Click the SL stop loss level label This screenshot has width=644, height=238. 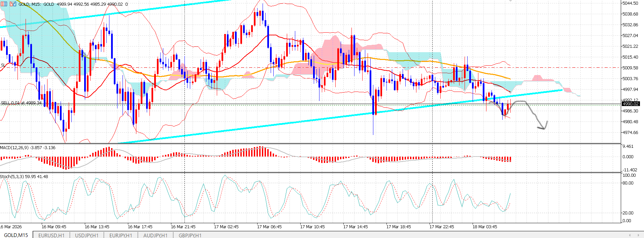pyautogui.click(x=3, y=65)
